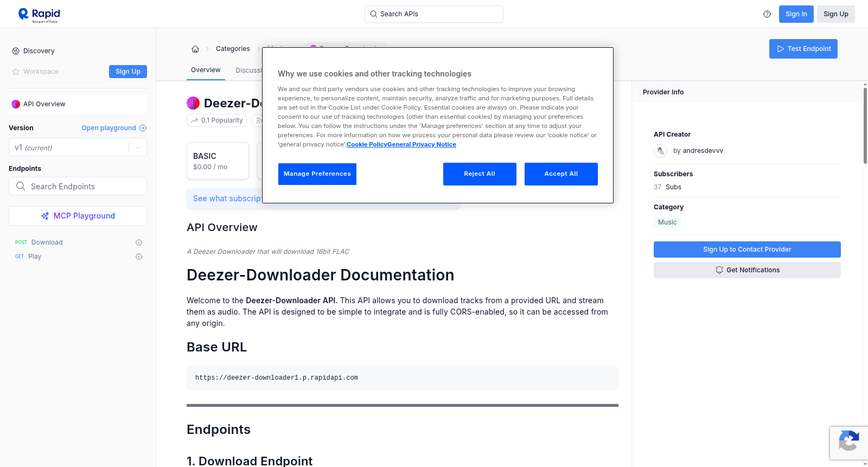
Task: Click the Open playground arrow icon
Action: point(143,128)
